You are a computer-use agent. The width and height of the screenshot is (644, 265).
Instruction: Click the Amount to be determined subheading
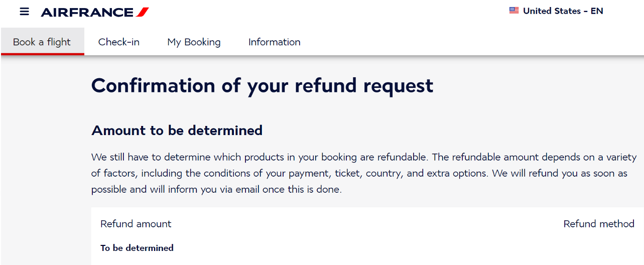tap(177, 130)
